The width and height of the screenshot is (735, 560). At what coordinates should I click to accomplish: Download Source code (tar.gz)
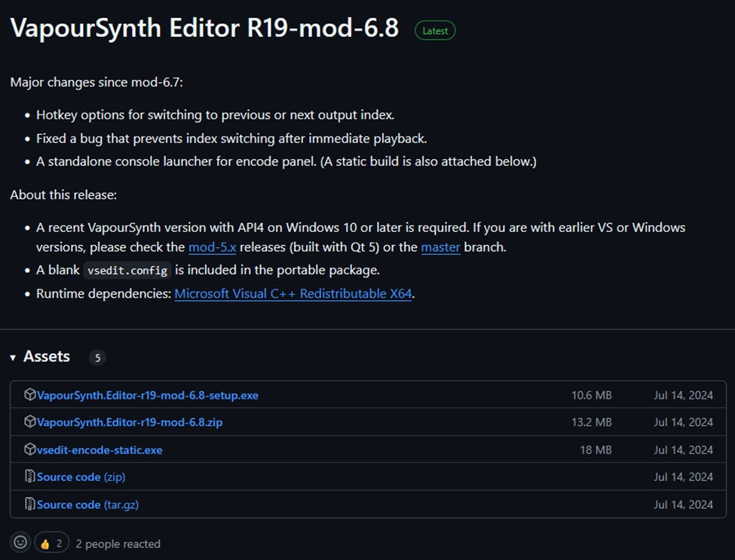point(87,505)
